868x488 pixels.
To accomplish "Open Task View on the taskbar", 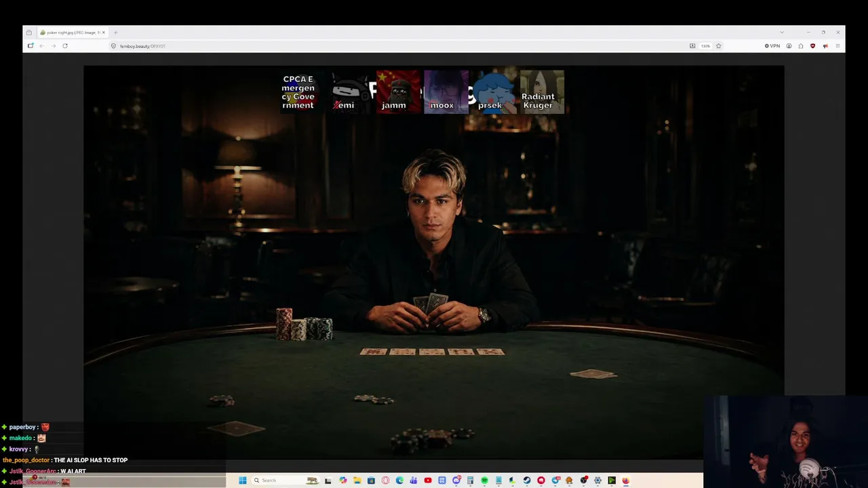I will pos(328,481).
